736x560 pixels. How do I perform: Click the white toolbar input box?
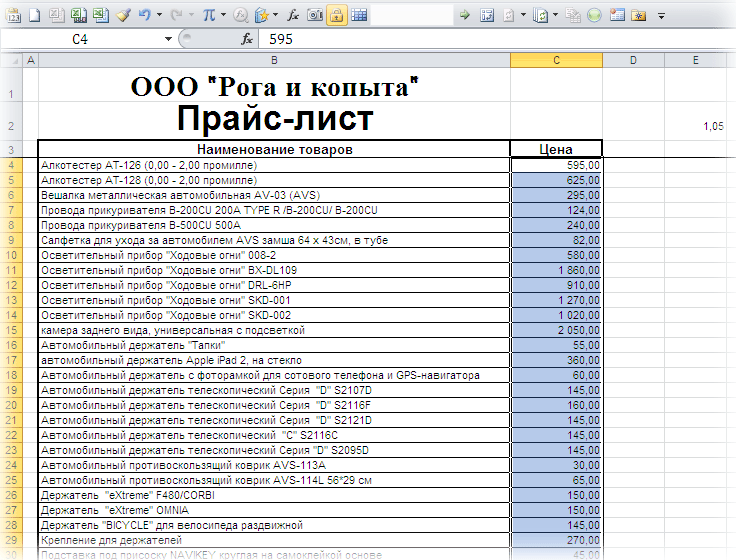pos(412,15)
